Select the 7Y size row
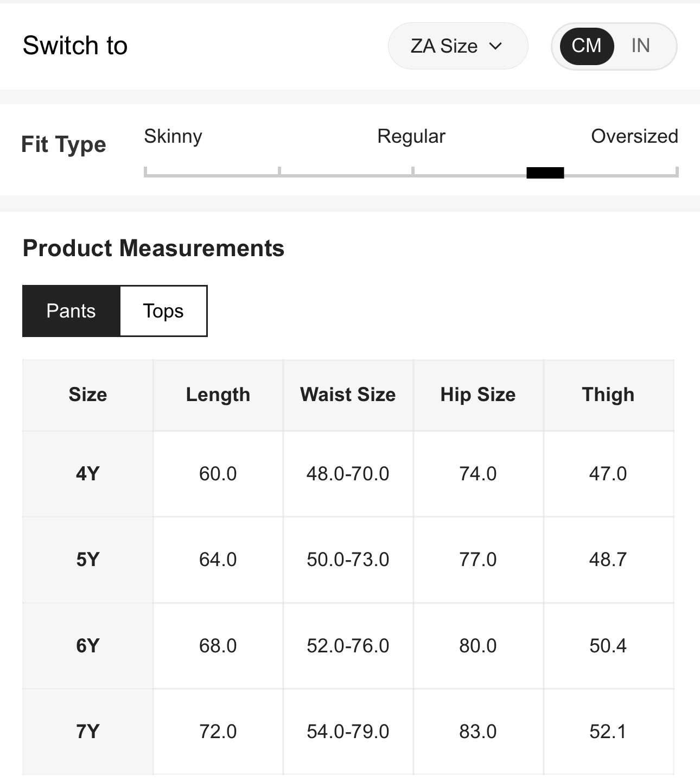This screenshot has height=781, width=700. pos(87,732)
